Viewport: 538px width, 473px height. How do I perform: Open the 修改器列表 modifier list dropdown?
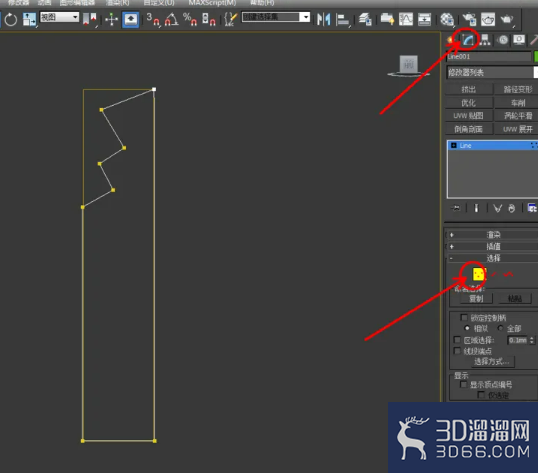492,72
